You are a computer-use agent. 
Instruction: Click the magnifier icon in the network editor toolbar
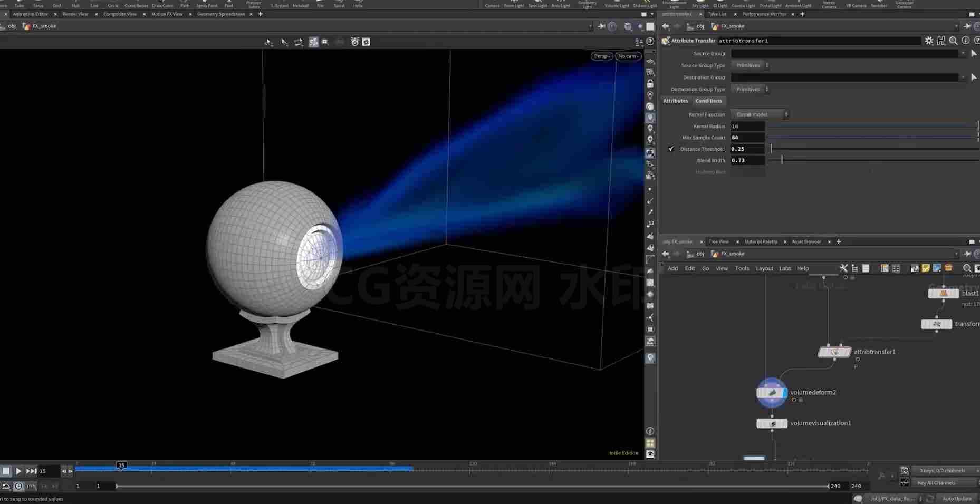point(967,268)
